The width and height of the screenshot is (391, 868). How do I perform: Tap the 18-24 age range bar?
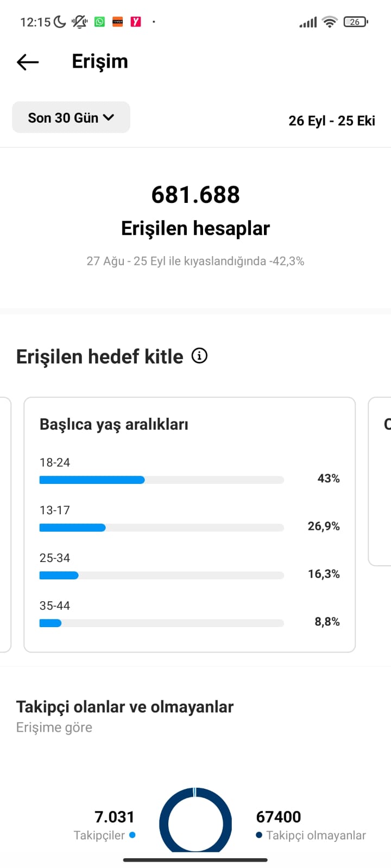[x=162, y=480]
